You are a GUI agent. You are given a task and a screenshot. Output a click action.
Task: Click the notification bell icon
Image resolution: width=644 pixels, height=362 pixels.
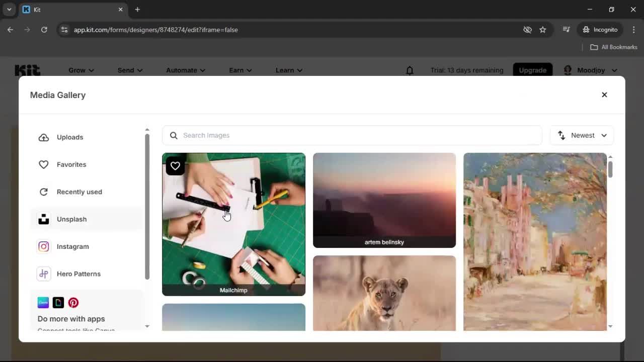coord(410,70)
